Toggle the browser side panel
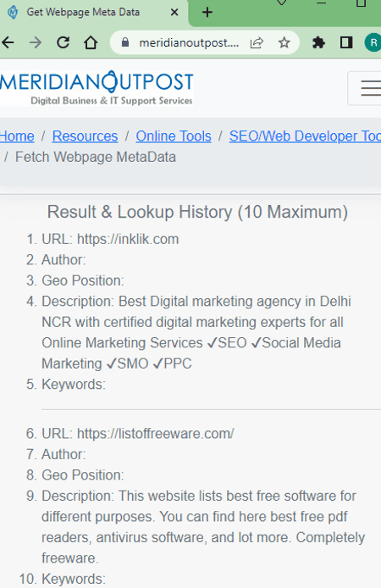 [346, 42]
